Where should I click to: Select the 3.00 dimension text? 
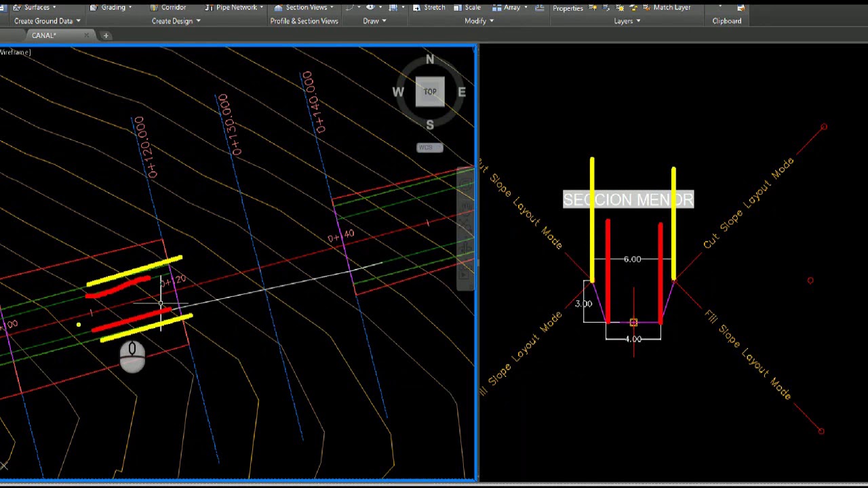pyautogui.click(x=583, y=304)
